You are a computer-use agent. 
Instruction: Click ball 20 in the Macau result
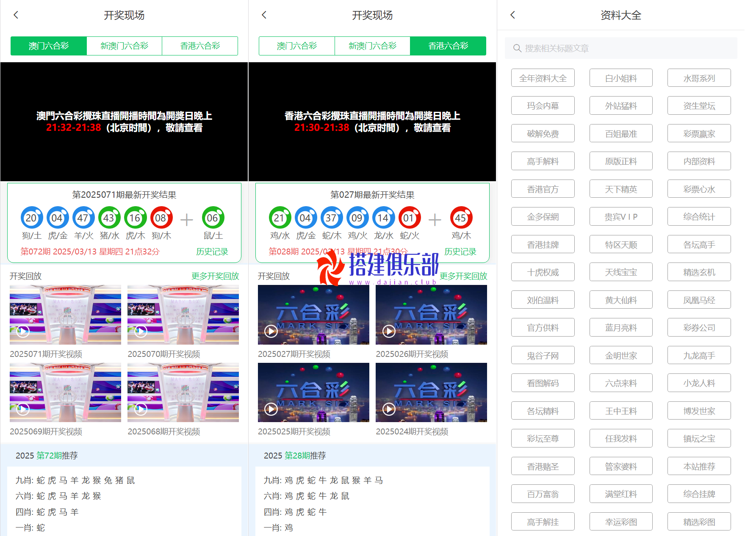click(x=32, y=218)
